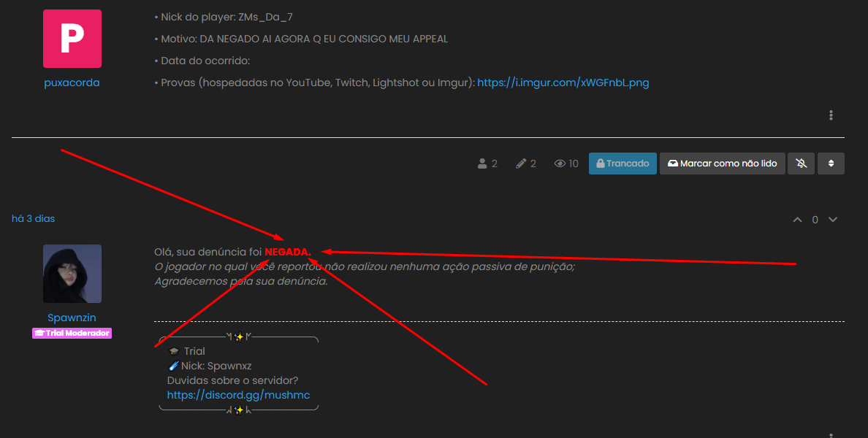Open puxacorda's pink P avatar
Viewport: 868px width, 438px height.
coord(72,39)
